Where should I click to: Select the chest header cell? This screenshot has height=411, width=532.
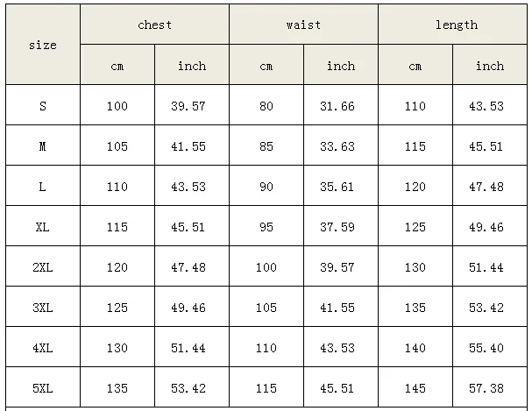tap(154, 25)
